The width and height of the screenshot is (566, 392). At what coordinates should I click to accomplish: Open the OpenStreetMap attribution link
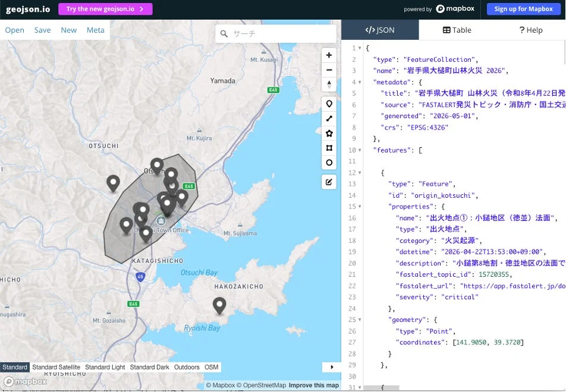click(262, 385)
